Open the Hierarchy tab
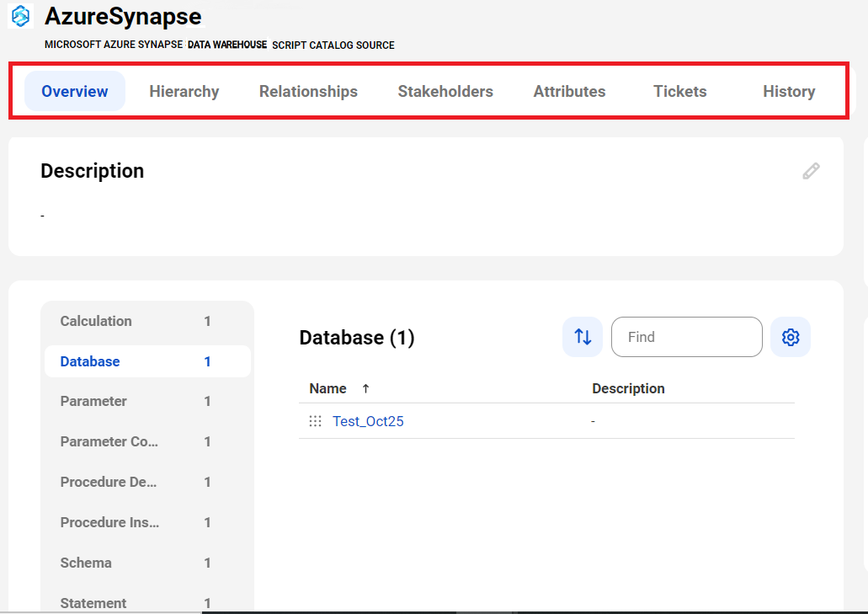 click(x=184, y=91)
